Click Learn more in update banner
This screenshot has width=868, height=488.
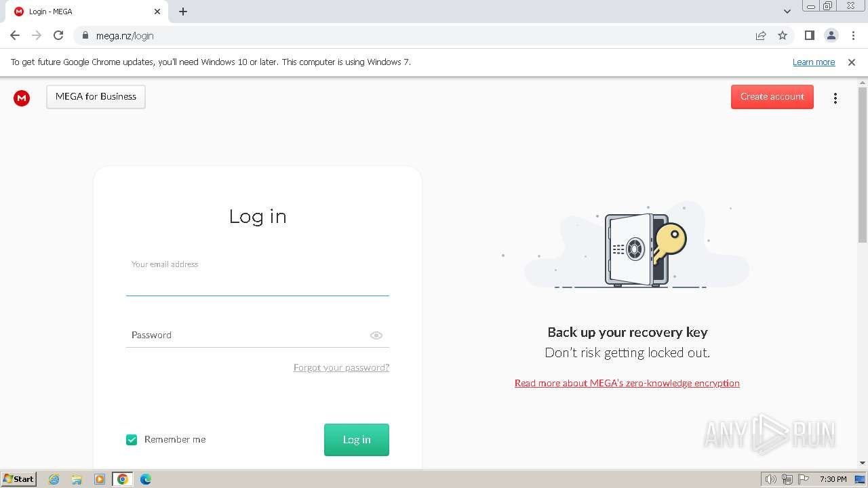point(814,62)
